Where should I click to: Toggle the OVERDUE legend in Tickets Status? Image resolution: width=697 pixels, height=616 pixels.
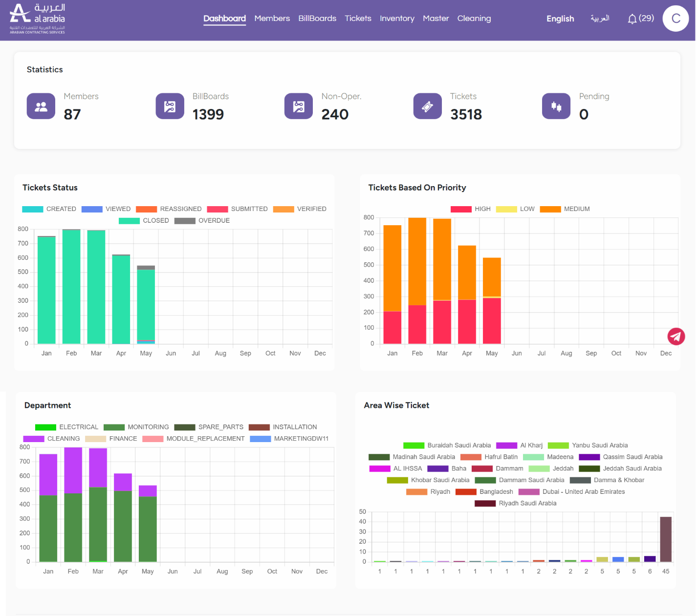point(202,221)
